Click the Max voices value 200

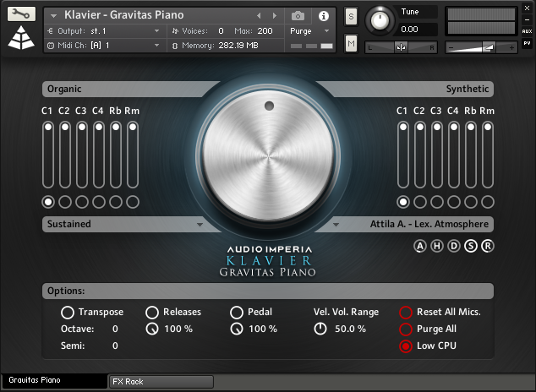pyautogui.click(x=265, y=31)
